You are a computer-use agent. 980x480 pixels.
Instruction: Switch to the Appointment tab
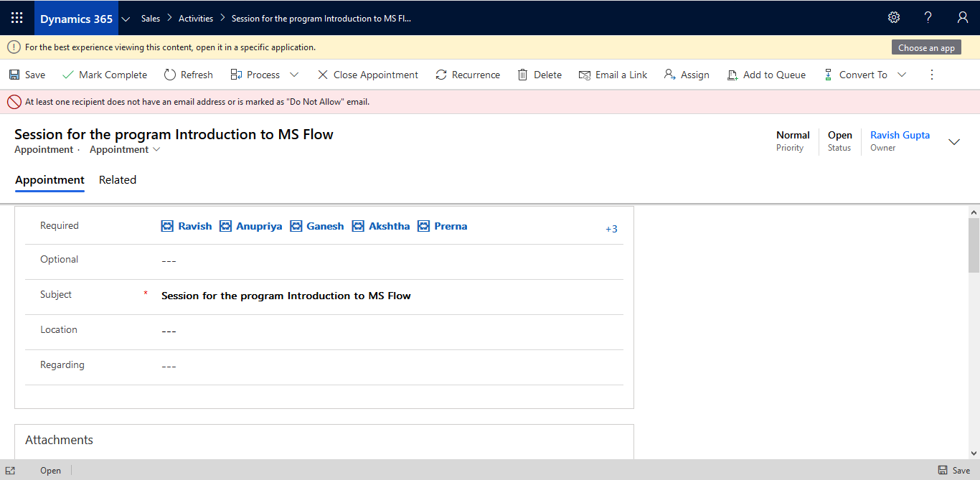pyautogui.click(x=50, y=180)
